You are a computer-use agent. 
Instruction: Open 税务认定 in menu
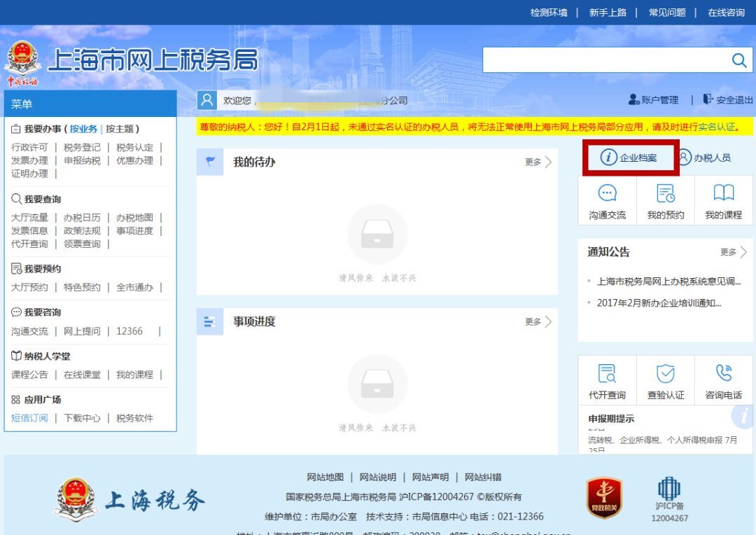[x=134, y=147]
